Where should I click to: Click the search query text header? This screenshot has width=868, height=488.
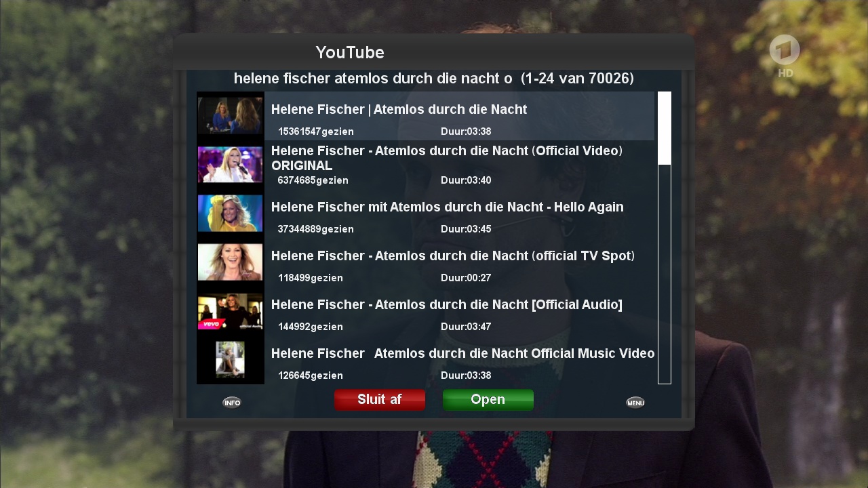tap(434, 79)
